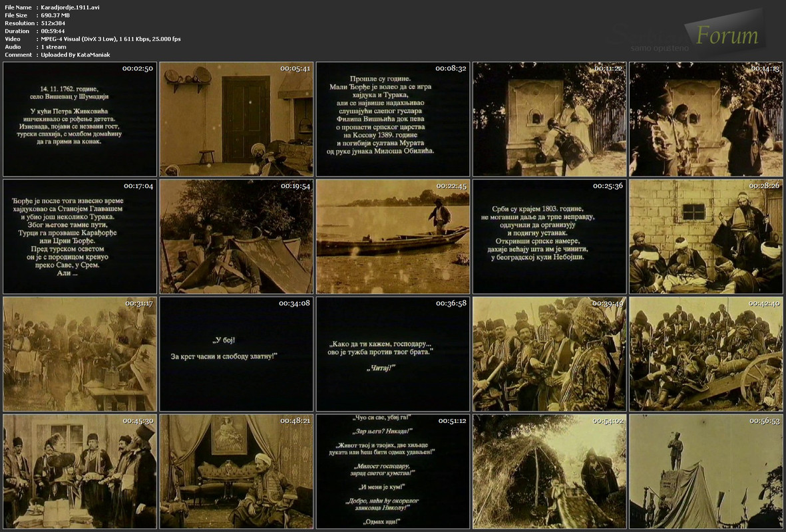Open the frame stamped 00:45:30
The height and width of the screenshot is (532, 786).
(80, 471)
